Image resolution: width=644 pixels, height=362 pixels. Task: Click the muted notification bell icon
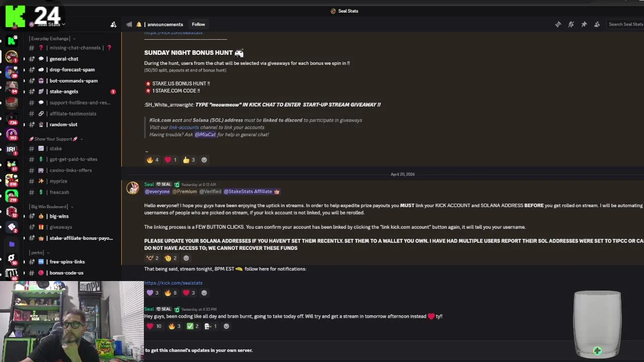click(571, 24)
